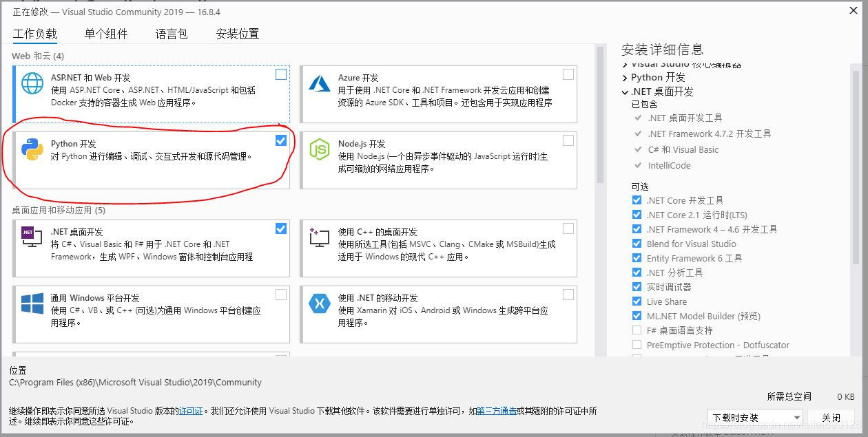
Task: Select the C# 和 Visual Basic included item
Action: coord(683,149)
